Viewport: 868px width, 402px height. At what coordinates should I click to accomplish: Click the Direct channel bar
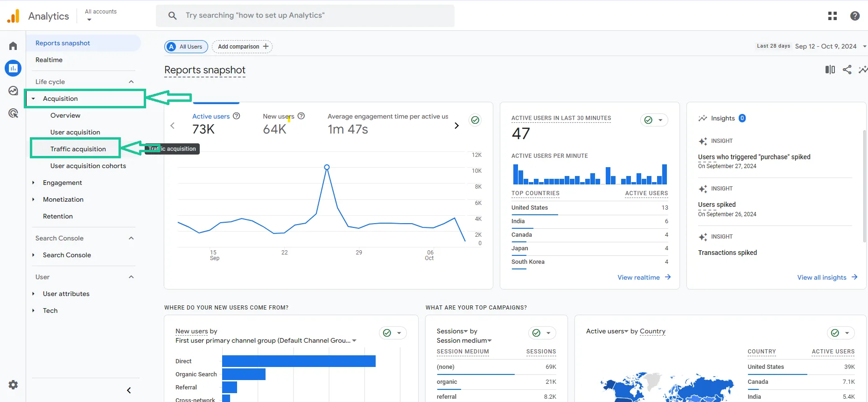pyautogui.click(x=299, y=361)
